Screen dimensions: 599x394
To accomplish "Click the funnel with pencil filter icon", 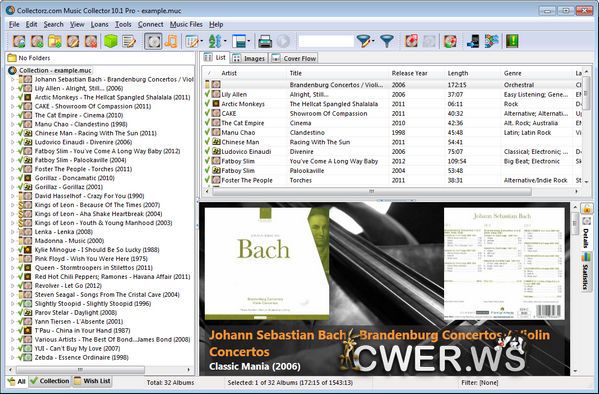I will tap(363, 41).
